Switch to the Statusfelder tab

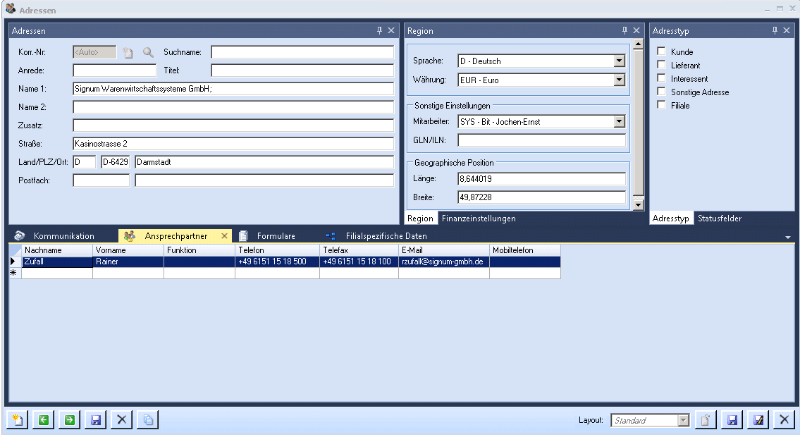coord(719,218)
